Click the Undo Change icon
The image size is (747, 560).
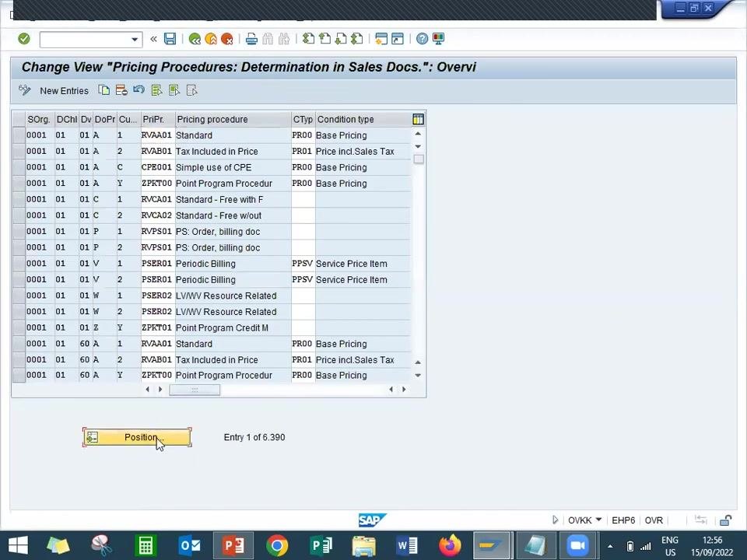click(139, 89)
